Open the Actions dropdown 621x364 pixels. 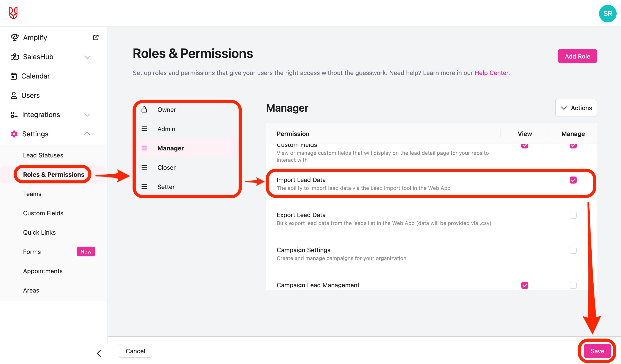pos(576,108)
